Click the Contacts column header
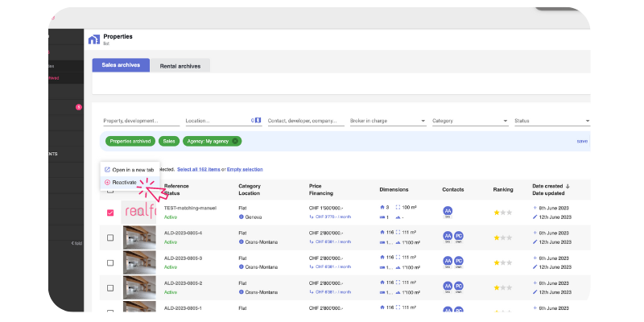The image size is (644, 322). pyautogui.click(x=453, y=190)
